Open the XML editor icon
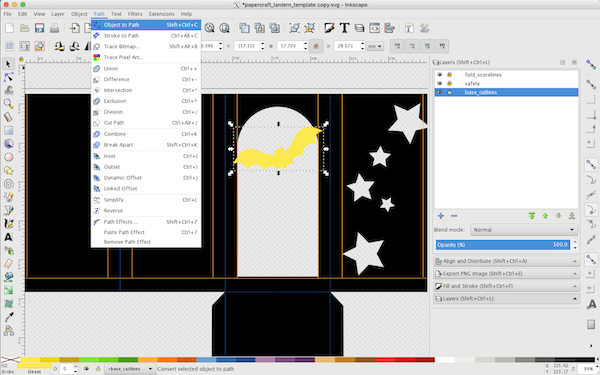This screenshot has height=375, width=600. click(375, 28)
